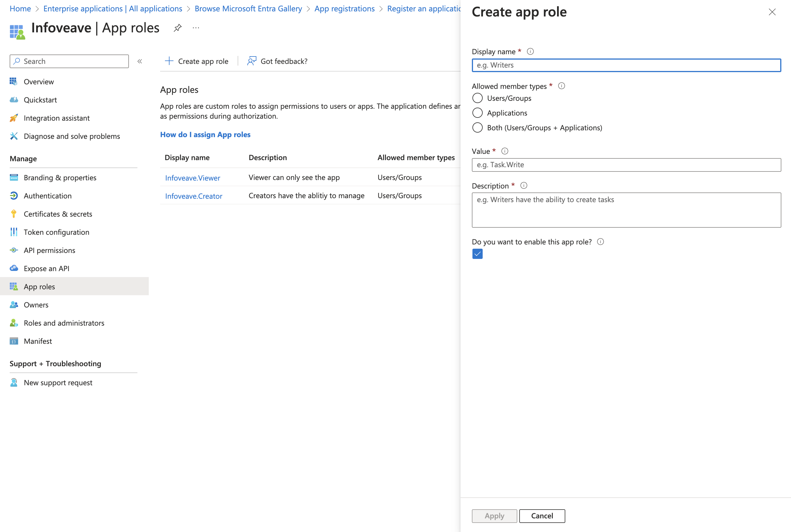Open Infoveave.Viewer role details

[x=192, y=177]
